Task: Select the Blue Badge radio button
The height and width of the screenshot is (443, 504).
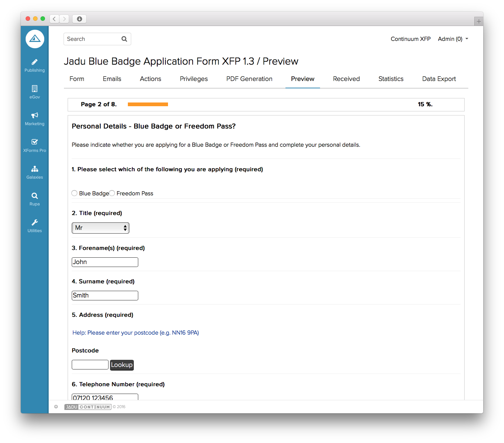Action: coord(74,193)
